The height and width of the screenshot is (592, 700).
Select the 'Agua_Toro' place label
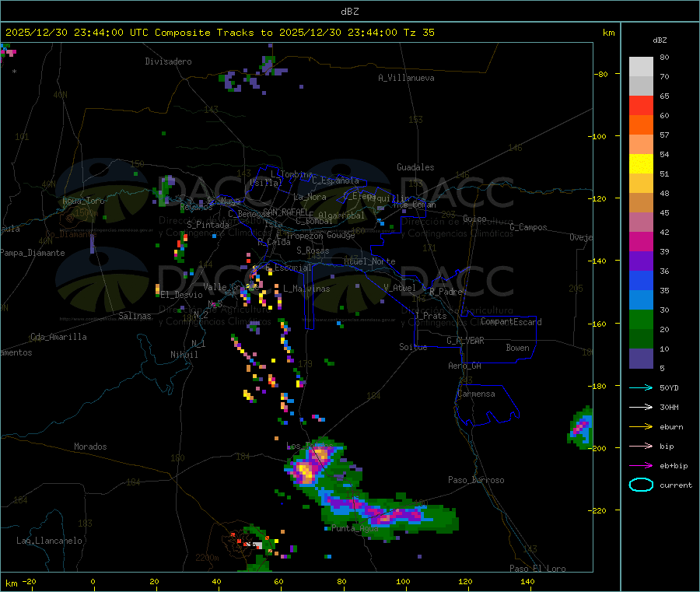pos(83,201)
